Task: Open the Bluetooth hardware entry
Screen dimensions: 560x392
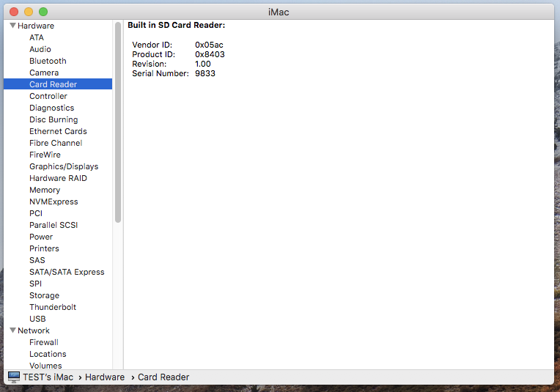Action: [x=48, y=61]
